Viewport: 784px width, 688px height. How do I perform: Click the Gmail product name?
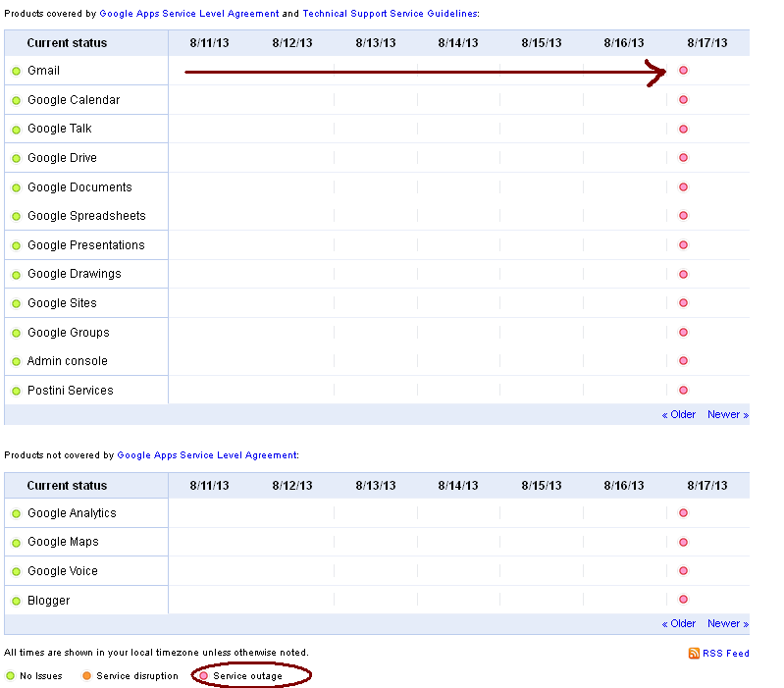tap(43, 71)
